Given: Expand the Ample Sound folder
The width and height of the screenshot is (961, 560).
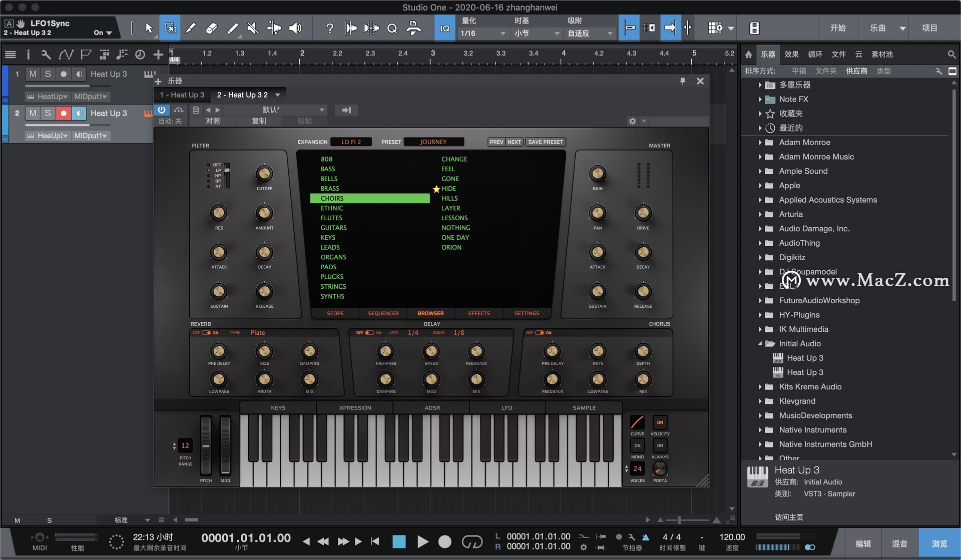Looking at the screenshot, I should tap(760, 171).
